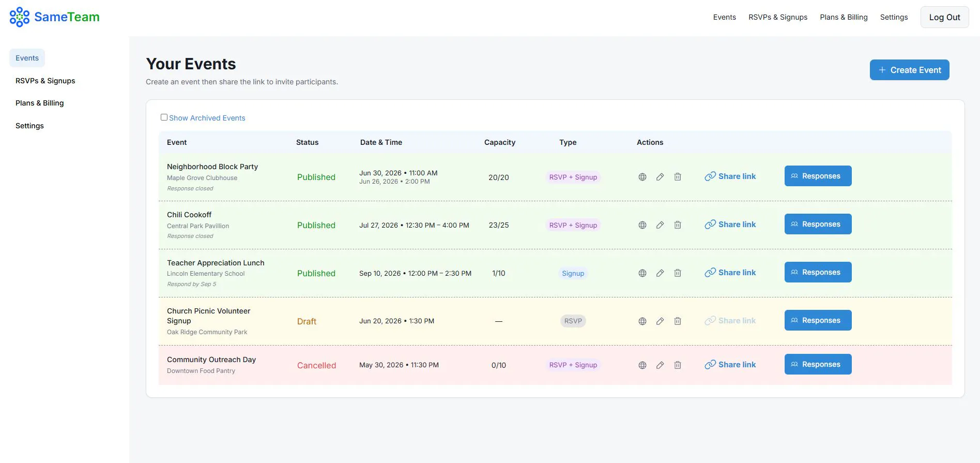Click the Capacity column header
The width and height of the screenshot is (980, 463).
(500, 142)
